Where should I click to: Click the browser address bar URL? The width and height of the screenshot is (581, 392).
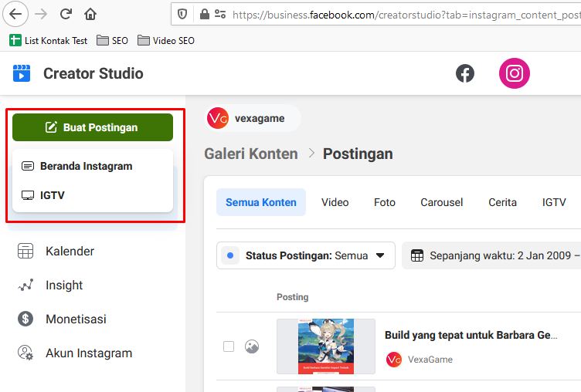point(402,14)
